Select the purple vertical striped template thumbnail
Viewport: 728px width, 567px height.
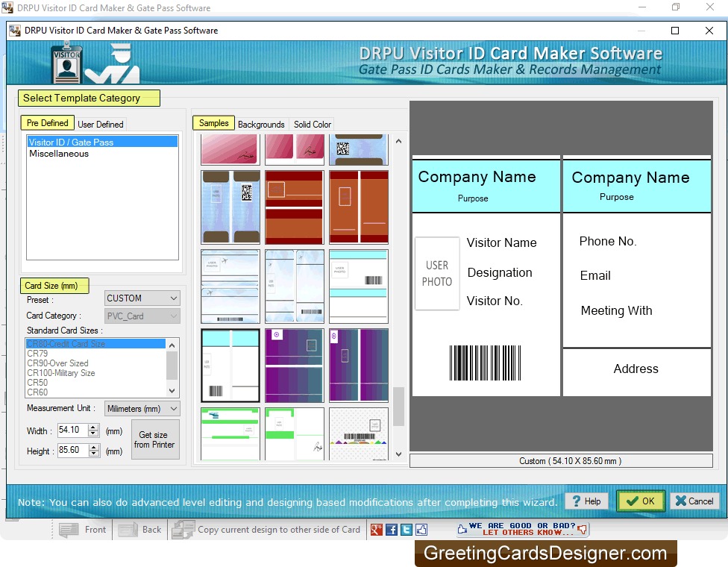[359, 366]
